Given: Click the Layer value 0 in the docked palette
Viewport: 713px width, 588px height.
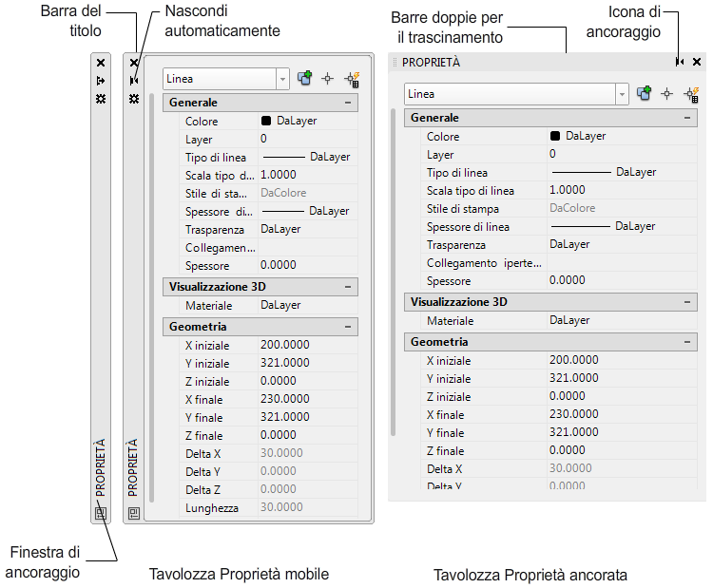Looking at the screenshot, I should tap(622, 154).
